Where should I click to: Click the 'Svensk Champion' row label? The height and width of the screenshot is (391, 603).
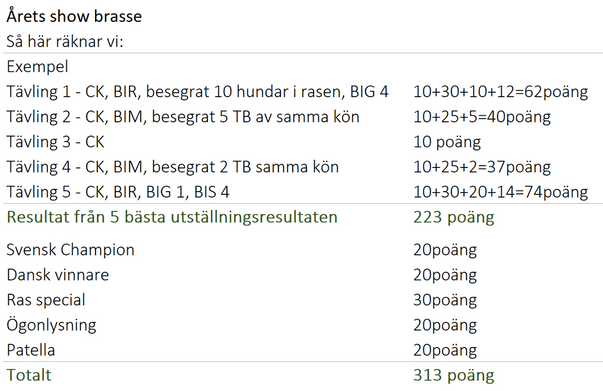coord(70,250)
